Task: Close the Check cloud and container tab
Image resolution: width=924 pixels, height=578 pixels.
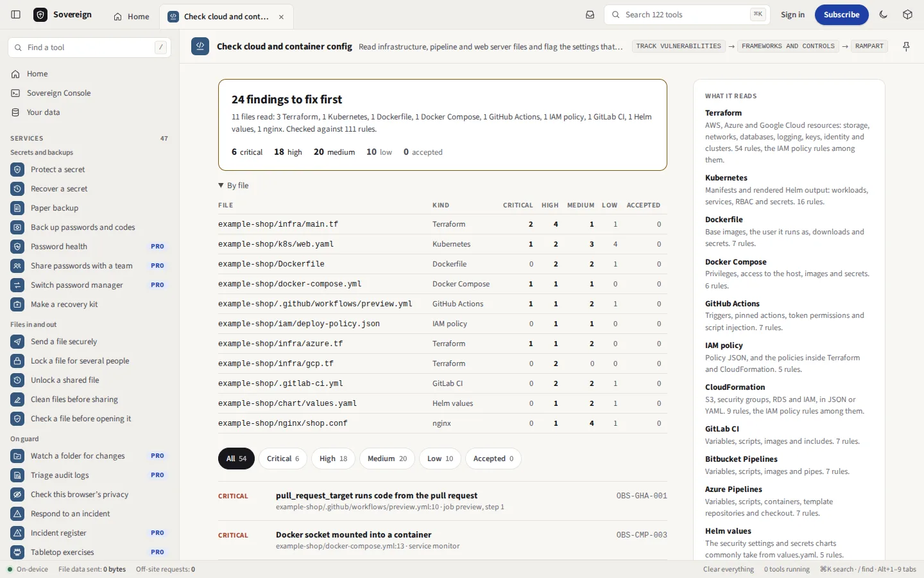Action: (281, 17)
